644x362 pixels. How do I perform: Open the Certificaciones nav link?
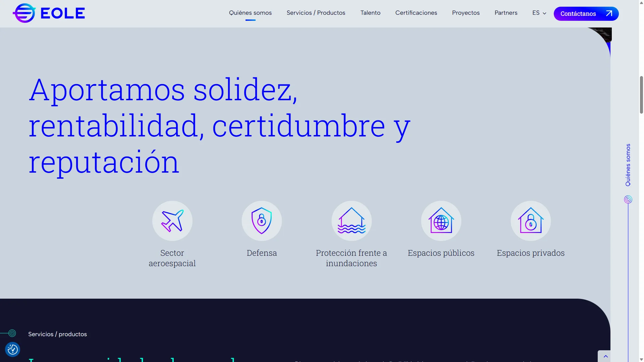[x=416, y=13]
